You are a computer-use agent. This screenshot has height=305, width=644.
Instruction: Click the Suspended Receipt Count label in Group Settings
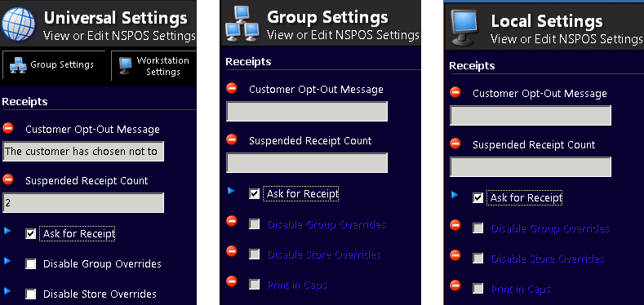(x=310, y=140)
